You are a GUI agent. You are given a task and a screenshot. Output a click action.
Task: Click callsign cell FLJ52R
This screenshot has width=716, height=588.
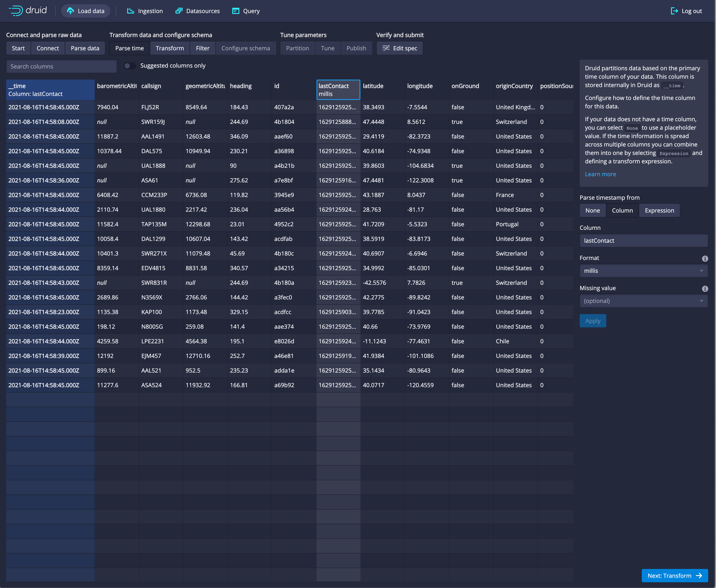click(x=161, y=107)
